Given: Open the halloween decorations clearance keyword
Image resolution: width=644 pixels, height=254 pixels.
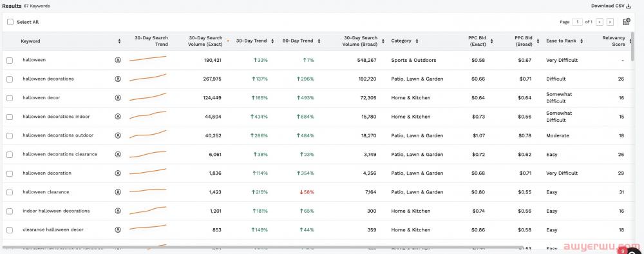Looking at the screenshot, I should tap(60, 154).
